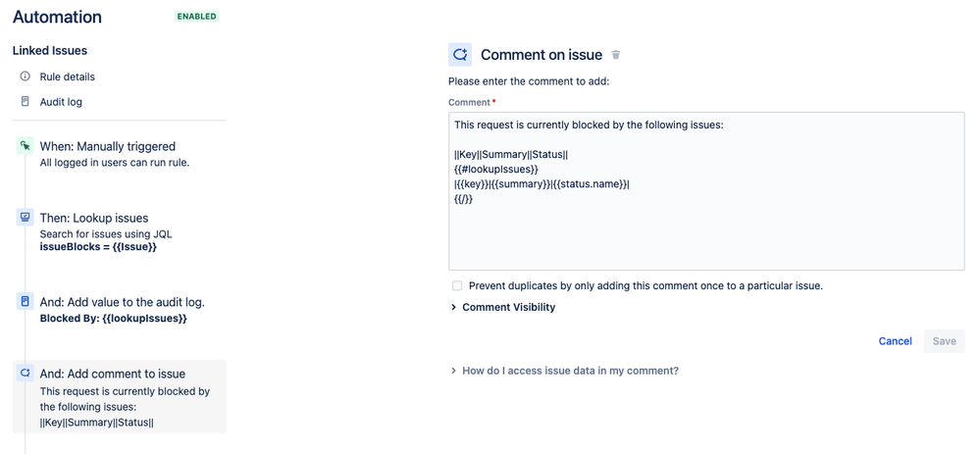
Task: Click the trash icon beside Comment on issue
Action: (x=616, y=55)
